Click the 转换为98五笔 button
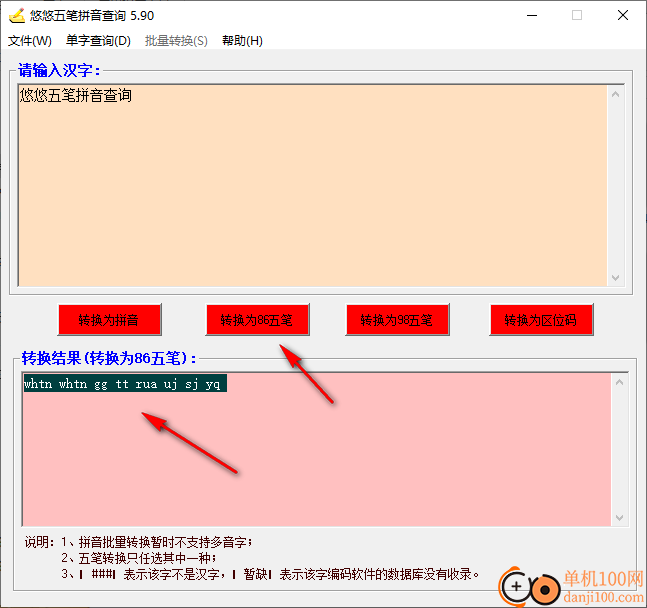The width and height of the screenshot is (647, 608). pos(397,320)
